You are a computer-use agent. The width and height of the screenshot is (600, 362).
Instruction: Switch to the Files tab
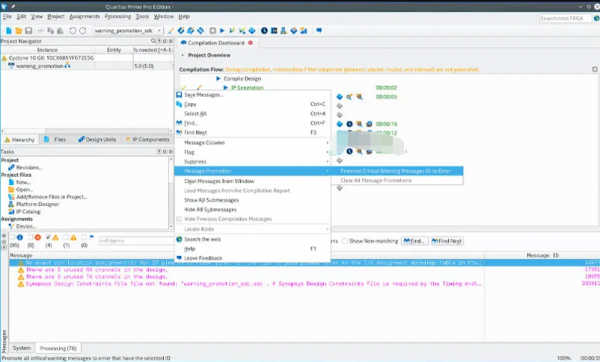(55, 139)
